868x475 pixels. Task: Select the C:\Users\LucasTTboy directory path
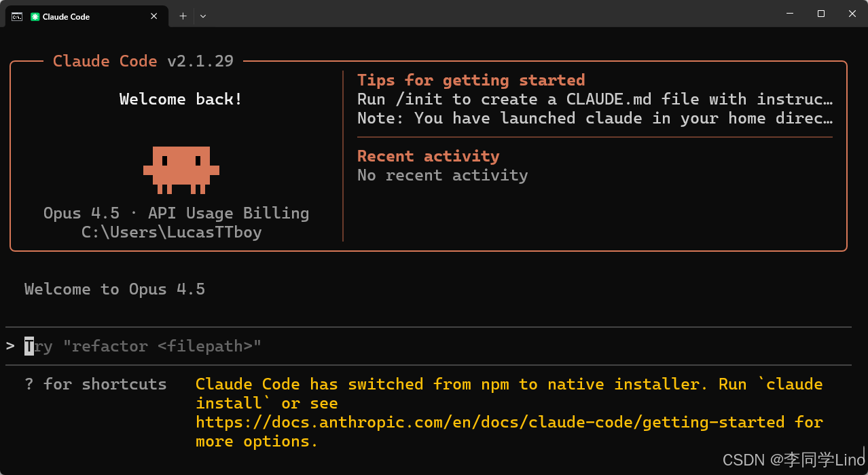pyautogui.click(x=171, y=232)
